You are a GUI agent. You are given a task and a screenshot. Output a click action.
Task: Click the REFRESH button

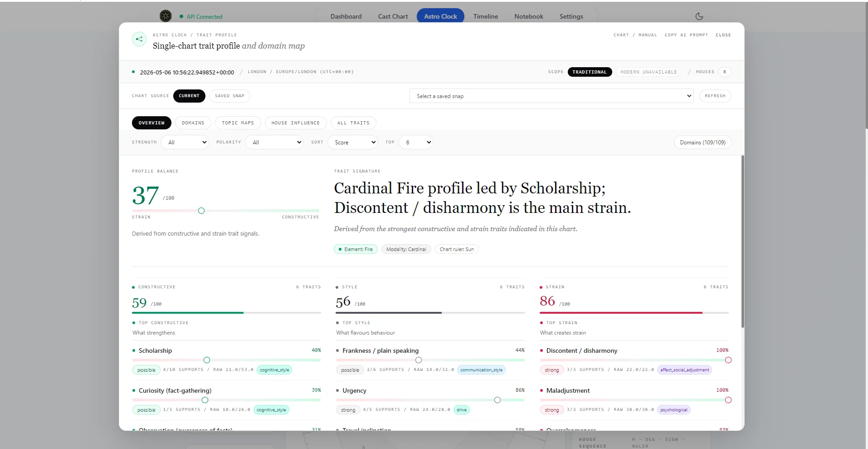pos(715,96)
